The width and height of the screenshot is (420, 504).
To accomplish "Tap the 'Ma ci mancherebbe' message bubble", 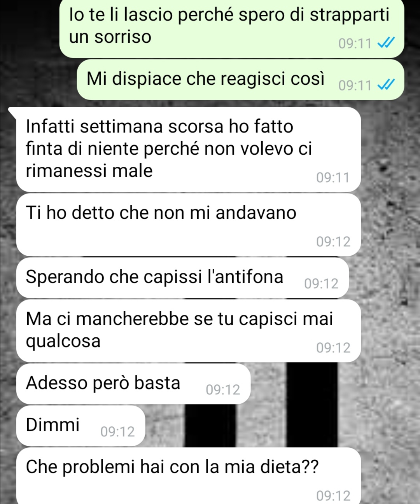I will [x=189, y=330].
